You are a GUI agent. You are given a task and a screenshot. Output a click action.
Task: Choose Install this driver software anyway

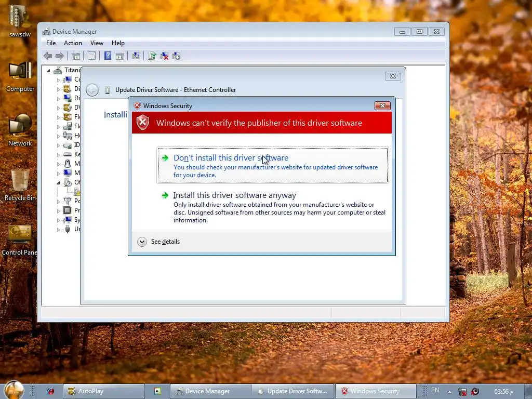(272, 207)
